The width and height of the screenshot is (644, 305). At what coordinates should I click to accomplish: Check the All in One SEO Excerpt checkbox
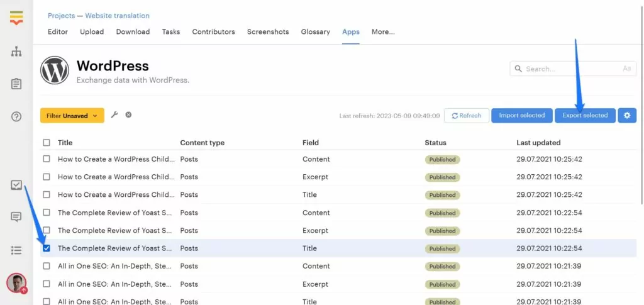point(47,284)
